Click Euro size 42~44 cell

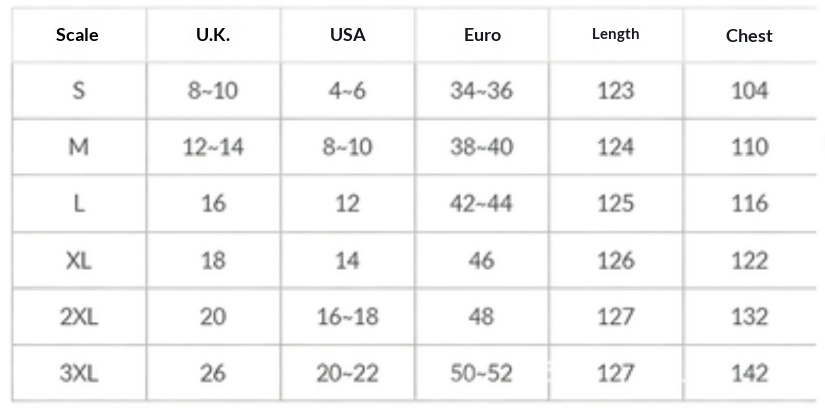click(481, 204)
